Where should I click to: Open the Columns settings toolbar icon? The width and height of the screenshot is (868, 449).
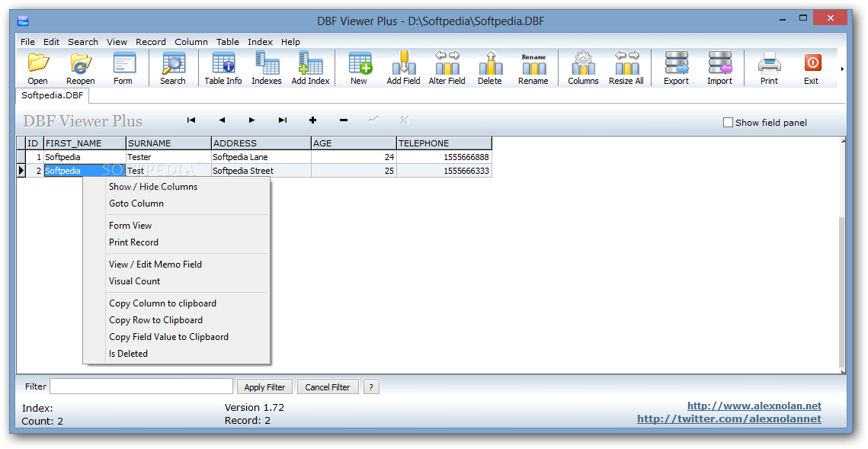[x=583, y=68]
